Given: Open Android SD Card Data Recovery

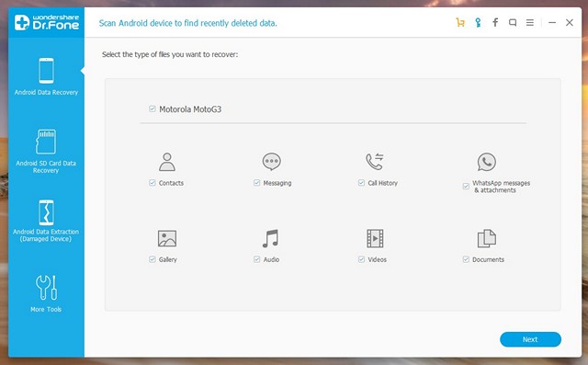Looking at the screenshot, I should click(x=46, y=151).
